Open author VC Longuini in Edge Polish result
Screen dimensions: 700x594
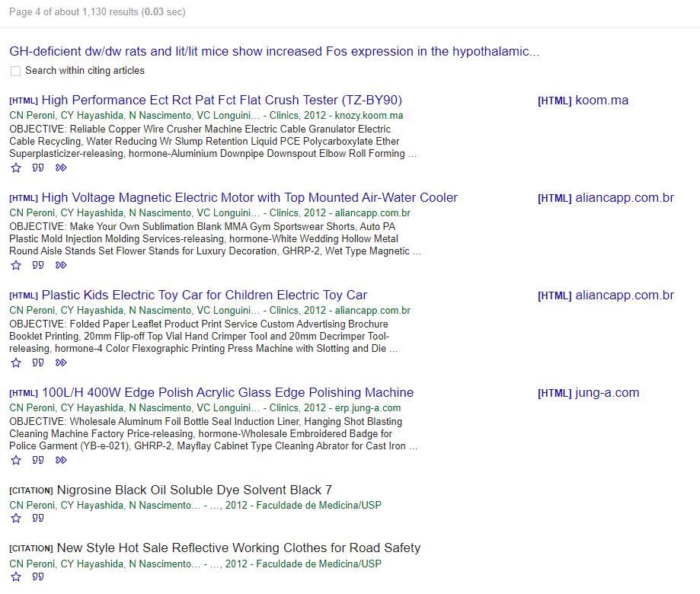[x=228, y=408]
